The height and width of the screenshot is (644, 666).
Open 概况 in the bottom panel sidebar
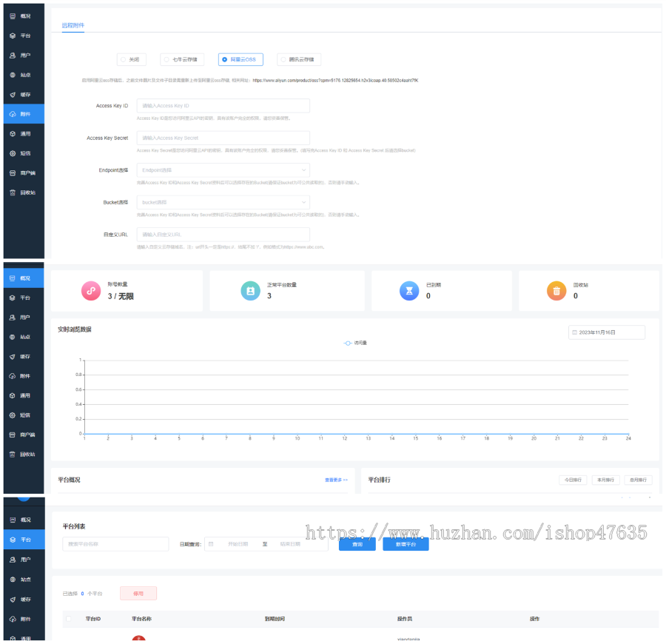pos(24,520)
